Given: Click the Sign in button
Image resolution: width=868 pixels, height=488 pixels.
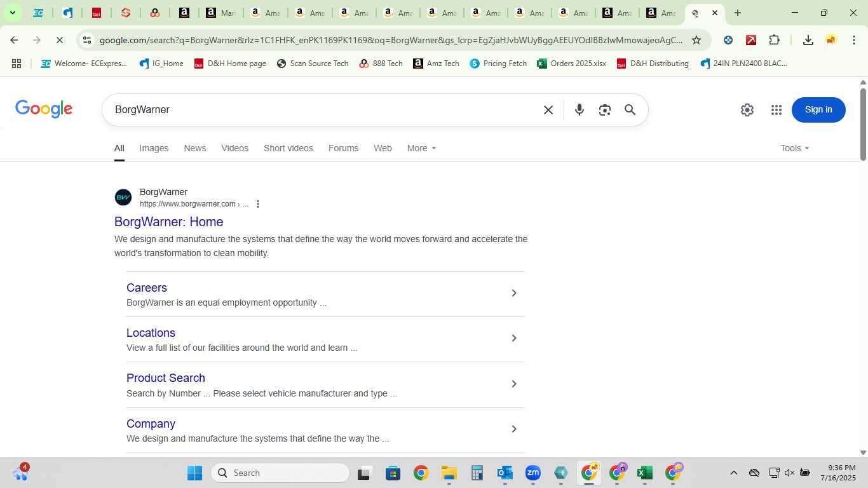Looking at the screenshot, I should tap(818, 110).
